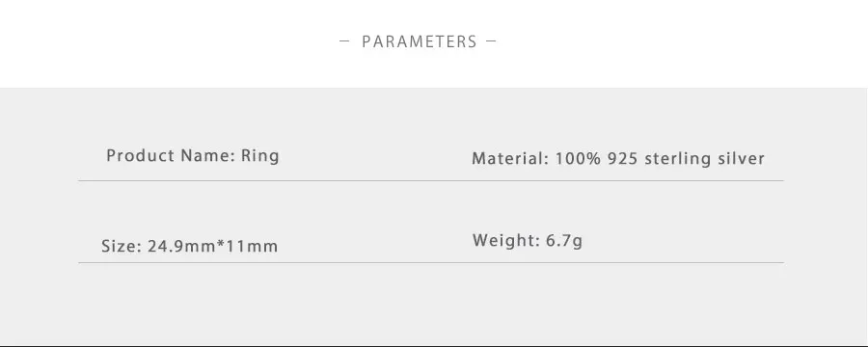Click the black bar at the bottom edge
The image size is (868, 347).
point(434,345)
